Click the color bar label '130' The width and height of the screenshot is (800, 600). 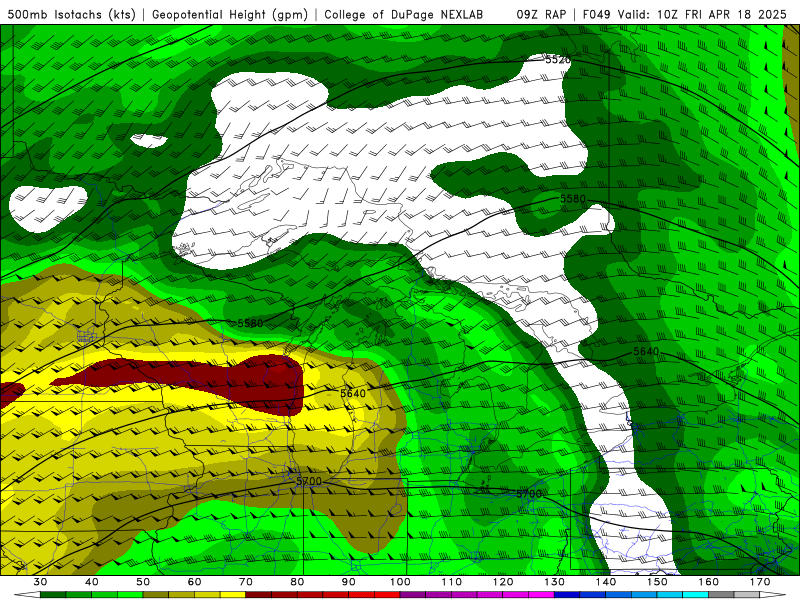point(555,582)
